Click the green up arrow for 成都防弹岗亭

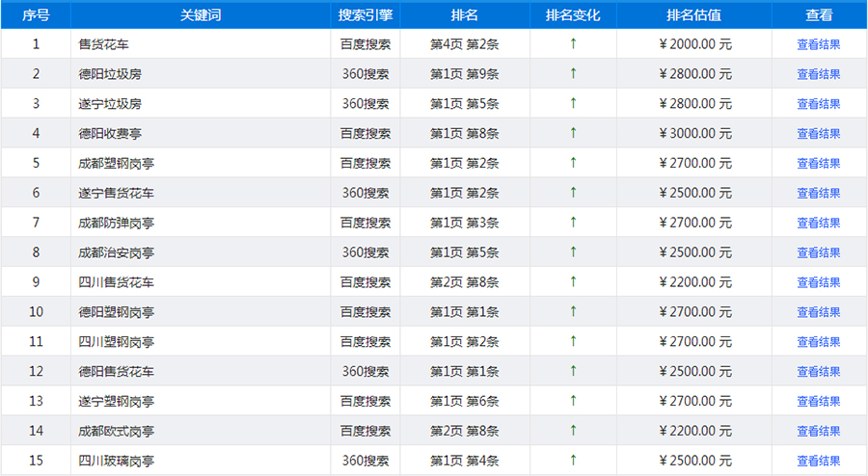coord(573,223)
